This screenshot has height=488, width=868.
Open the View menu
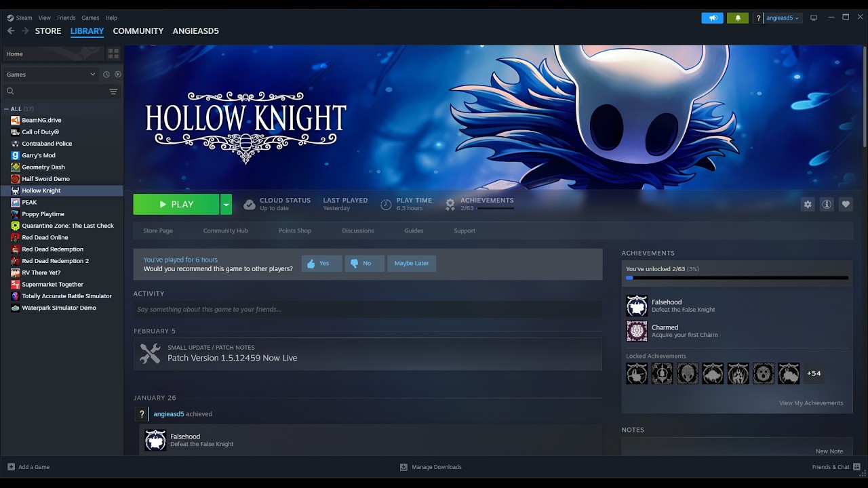[45, 18]
